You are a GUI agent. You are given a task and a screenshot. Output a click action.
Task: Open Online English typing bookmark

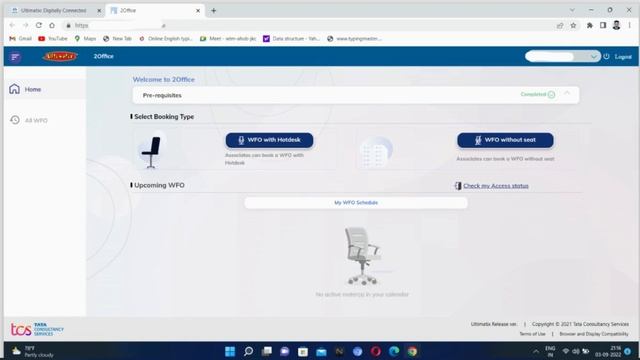point(166,38)
